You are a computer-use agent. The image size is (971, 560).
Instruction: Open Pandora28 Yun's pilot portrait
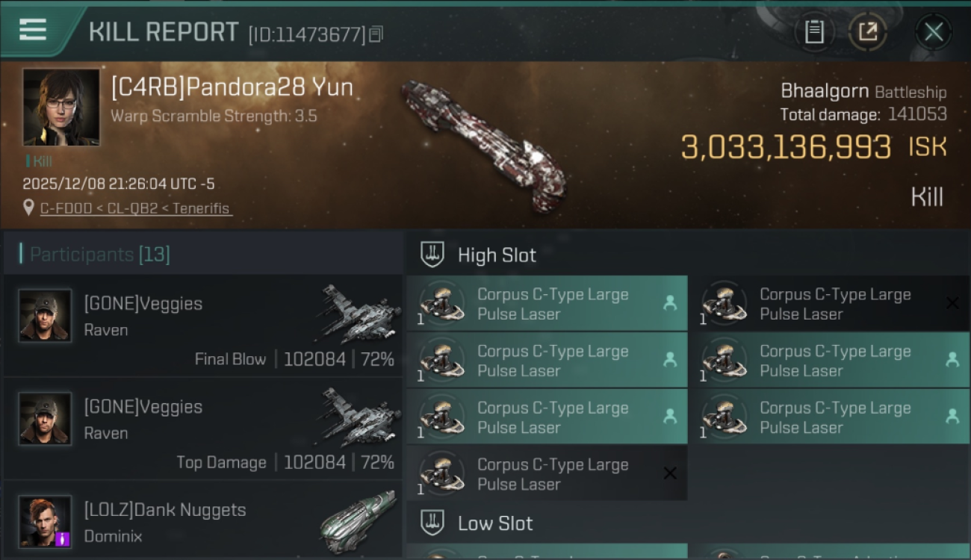(61, 107)
